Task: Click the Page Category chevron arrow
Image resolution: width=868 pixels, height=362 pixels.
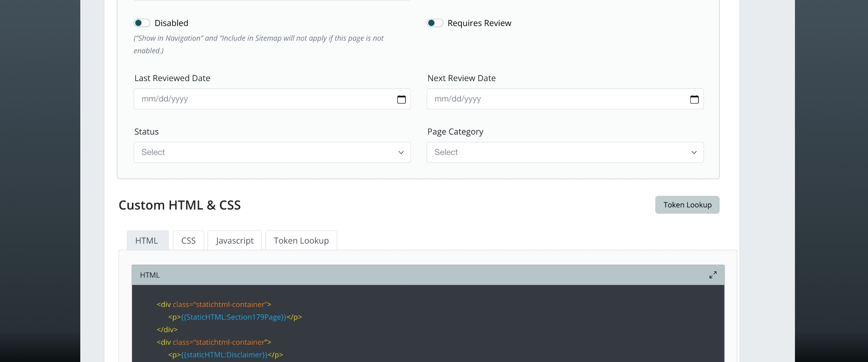Action: click(694, 152)
